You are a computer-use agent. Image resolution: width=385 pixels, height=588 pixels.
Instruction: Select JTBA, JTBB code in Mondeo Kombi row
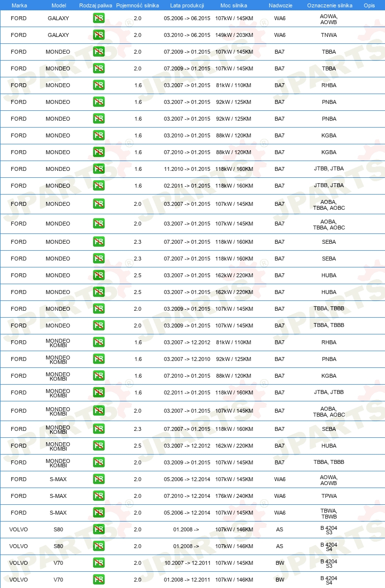pos(329,392)
